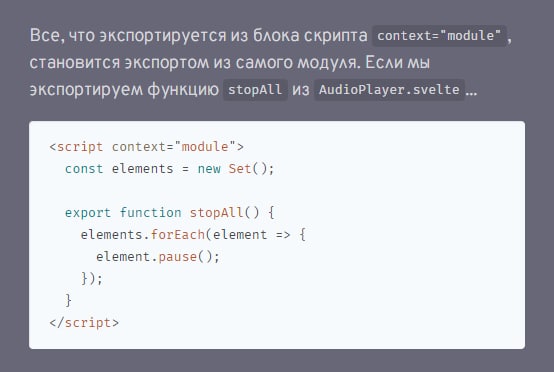Click the opening <script context="module"> line
The width and height of the screenshot is (554, 372).
(x=147, y=147)
